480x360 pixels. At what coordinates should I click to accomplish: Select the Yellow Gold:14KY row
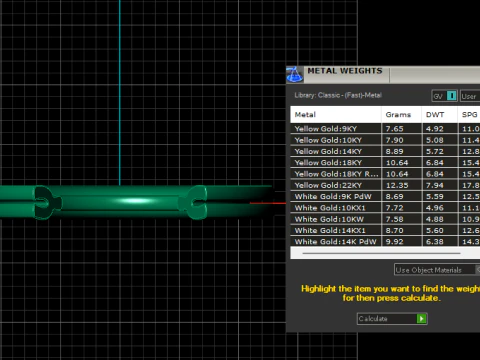[385, 151]
